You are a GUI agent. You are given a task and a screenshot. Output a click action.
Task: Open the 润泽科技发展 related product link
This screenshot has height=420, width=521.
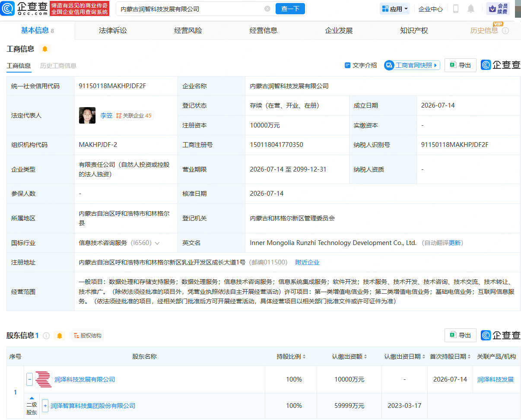pyautogui.click(x=496, y=379)
